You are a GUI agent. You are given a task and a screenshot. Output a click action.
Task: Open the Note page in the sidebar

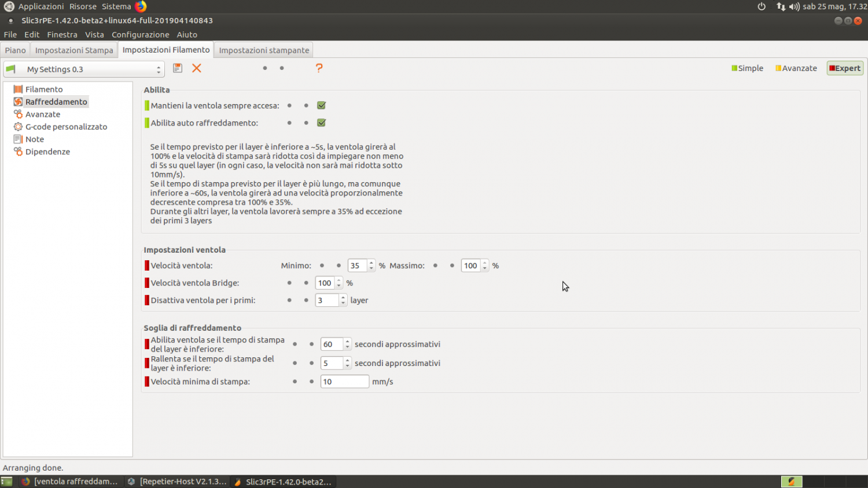[x=35, y=139]
